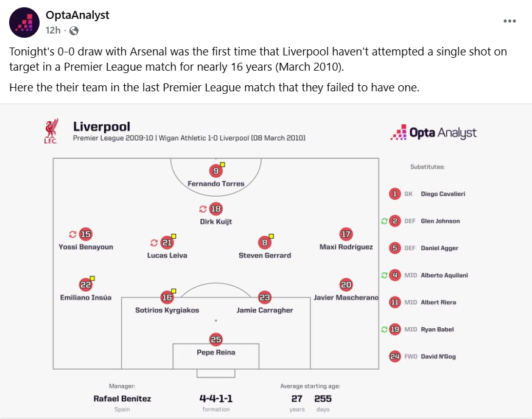Click the Rafael Benítez manager name
Viewport: 532px width, 419px height.
pyautogui.click(x=122, y=398)
